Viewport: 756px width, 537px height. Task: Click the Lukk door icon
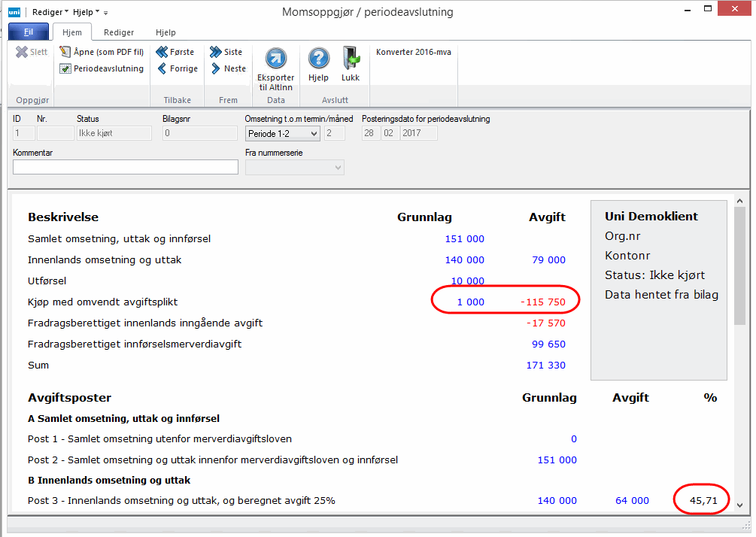(351, 58)
